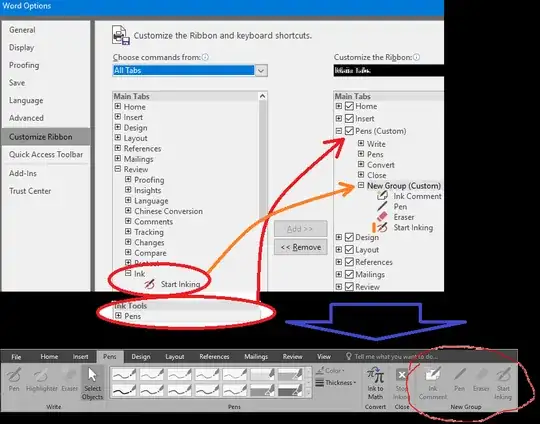The image size is (540, 424).
Task: Expand Home in the left Main Tabs list
Action: [x=118, y=106]
